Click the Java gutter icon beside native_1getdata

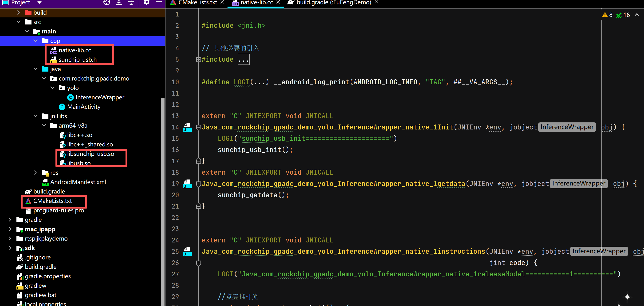click(x=188, y=184)
